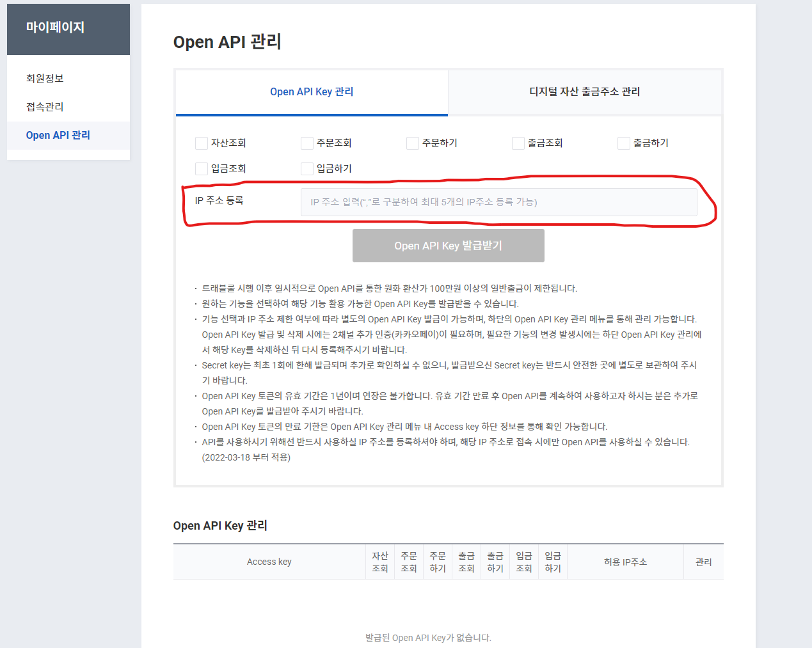Screen dimensions: 812x648
Task: Select the 출금하기 checkbox
Action: pyautogui.click(x=624, y=143)
